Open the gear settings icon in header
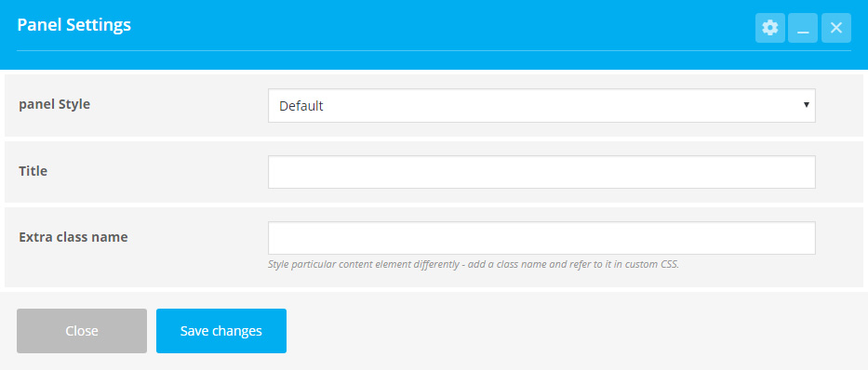868x370 pixels. (x=770, y=28)
